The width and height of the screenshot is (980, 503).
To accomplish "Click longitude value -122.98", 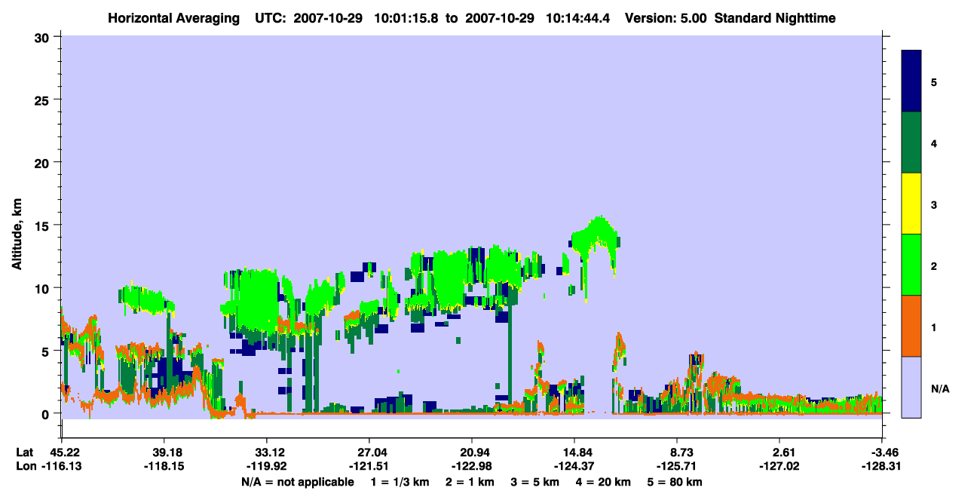I will pyautogui.click(x=472, y=466).
